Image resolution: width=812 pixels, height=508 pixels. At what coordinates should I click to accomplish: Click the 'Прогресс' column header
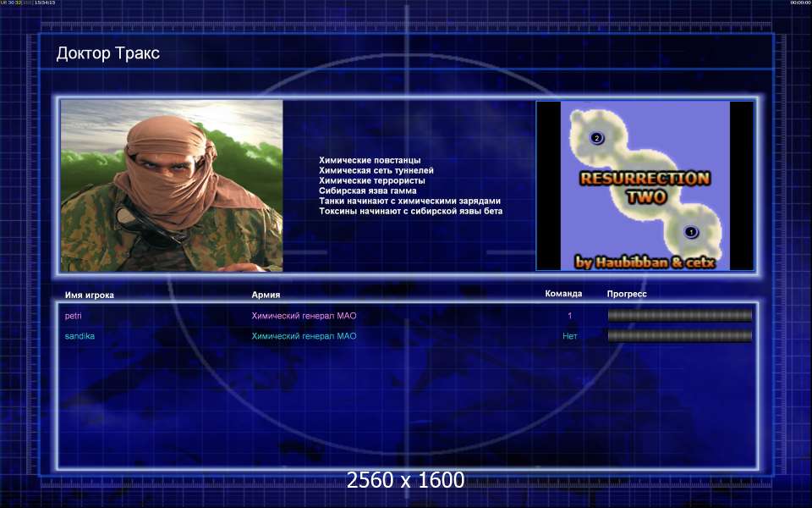[x=627, y=294]
